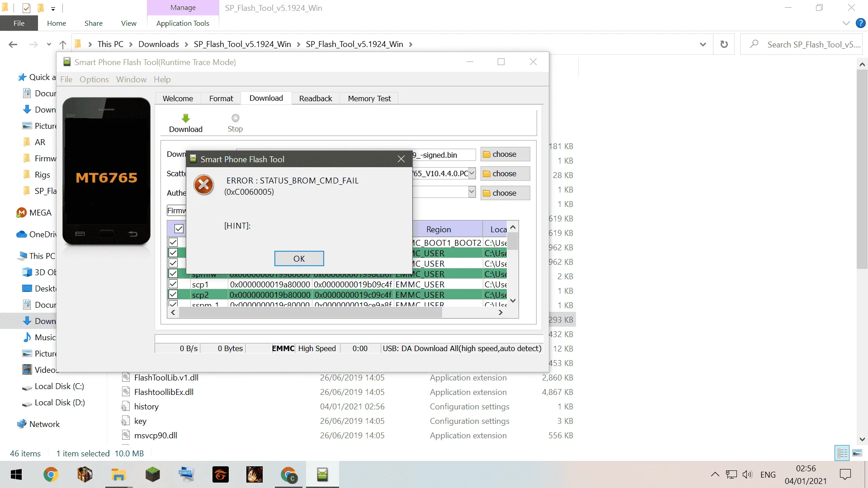Click choose for Authentication file
Viewport: 868px width, 488px height.
click(x=505, y=193)
